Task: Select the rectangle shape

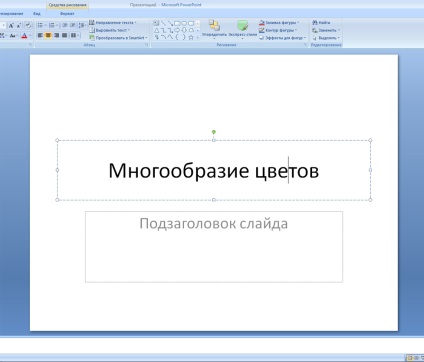Action: tap(177, 23)
